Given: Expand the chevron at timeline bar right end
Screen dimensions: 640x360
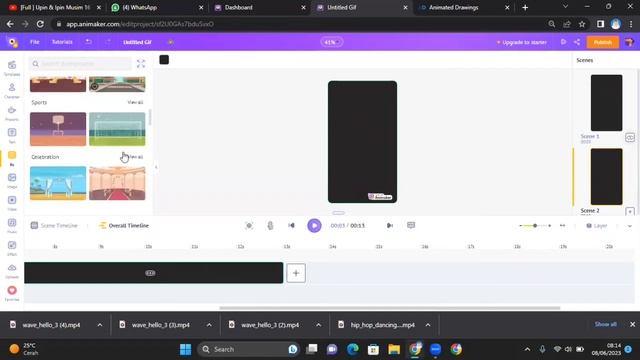Looking at the screenshot, I should point(630,226).
